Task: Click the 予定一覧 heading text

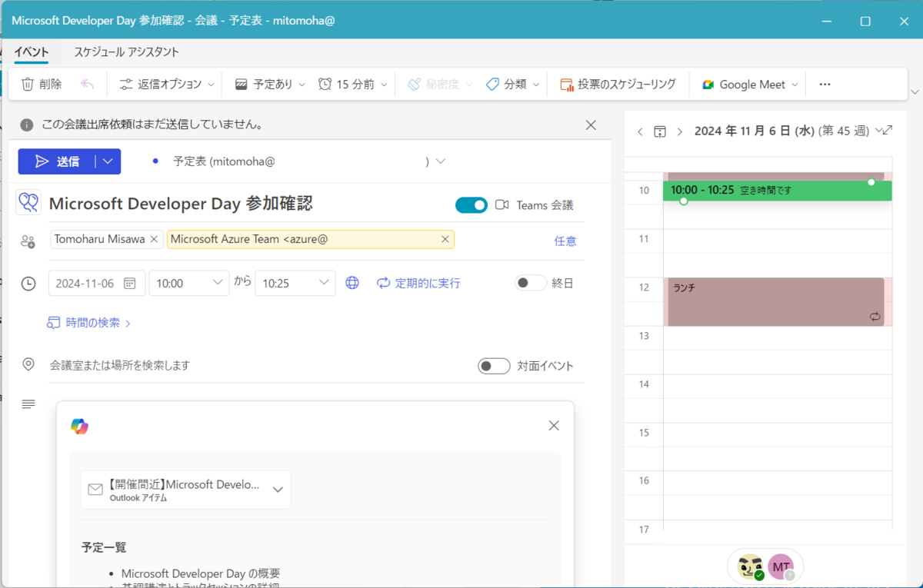Action: pos(104,548)
